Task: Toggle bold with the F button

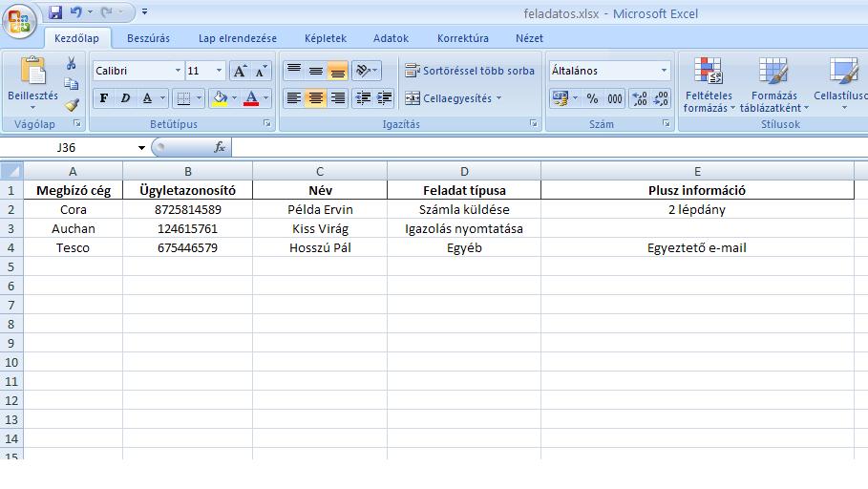Action: point(103,98)
